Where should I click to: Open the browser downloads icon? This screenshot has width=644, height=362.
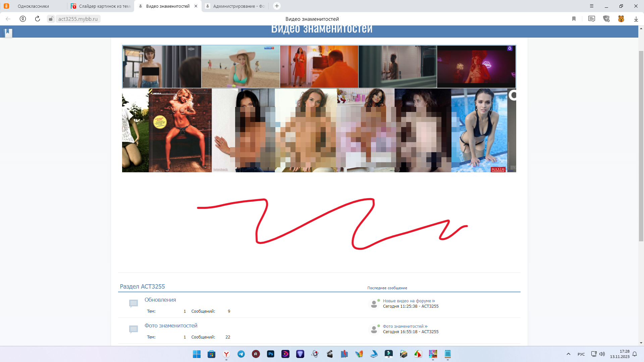pos(636,19)
